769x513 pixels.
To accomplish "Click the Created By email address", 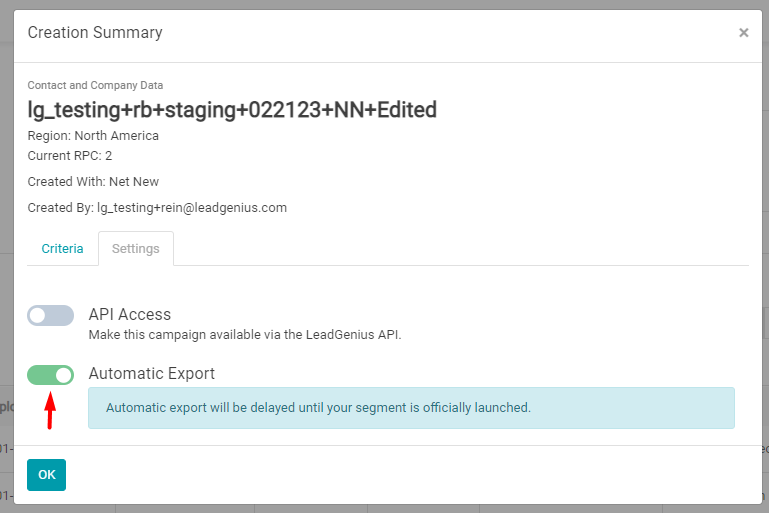I will click(x=192, y=208).
